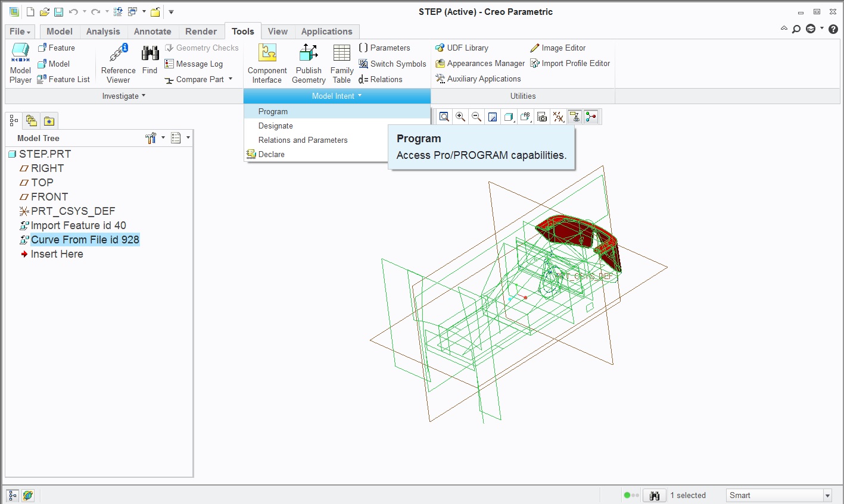Open the Smart selection filter combo box
844x504 pixels.
779,495
